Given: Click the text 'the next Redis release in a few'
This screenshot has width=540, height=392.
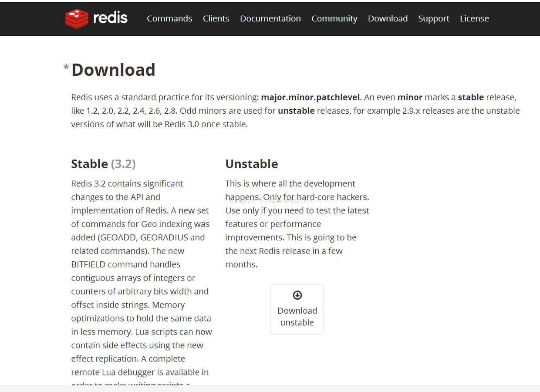Looking at the screenshot, I should point(284,251).
